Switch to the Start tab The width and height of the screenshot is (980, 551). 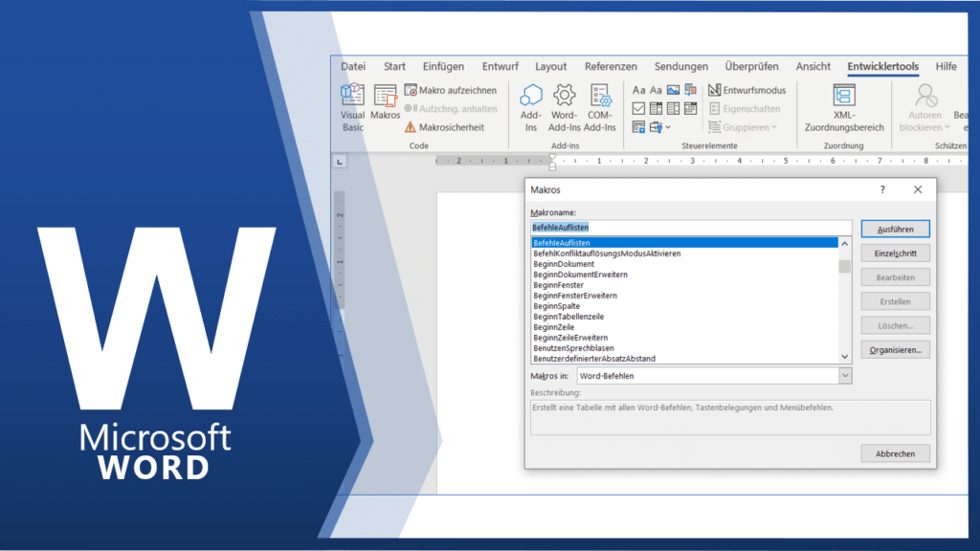point(394,66)
